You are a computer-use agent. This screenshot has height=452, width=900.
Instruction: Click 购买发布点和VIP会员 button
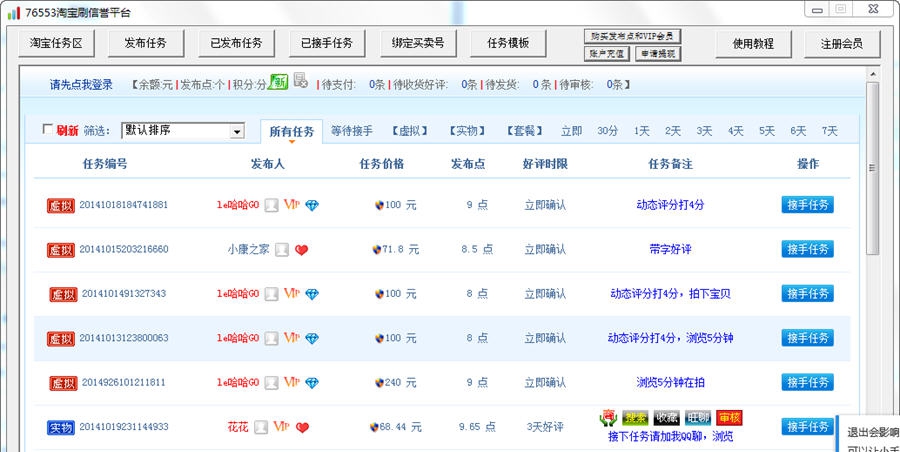[632, 36]
